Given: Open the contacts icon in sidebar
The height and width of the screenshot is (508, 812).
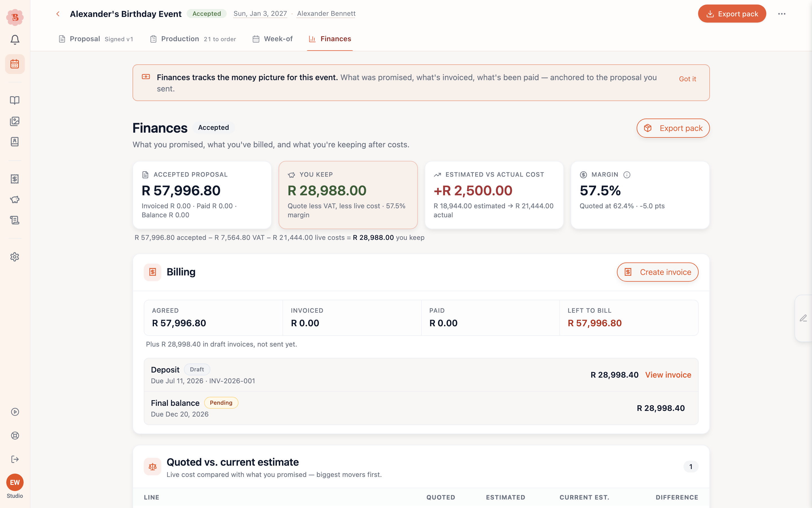Looking at the screenshot, I should [15, 142].
